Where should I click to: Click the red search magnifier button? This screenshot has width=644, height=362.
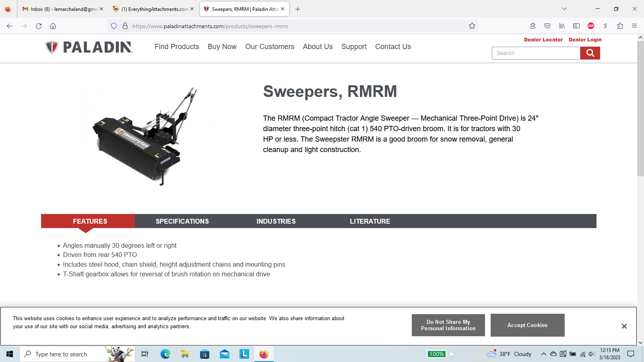tap(590, 53)
